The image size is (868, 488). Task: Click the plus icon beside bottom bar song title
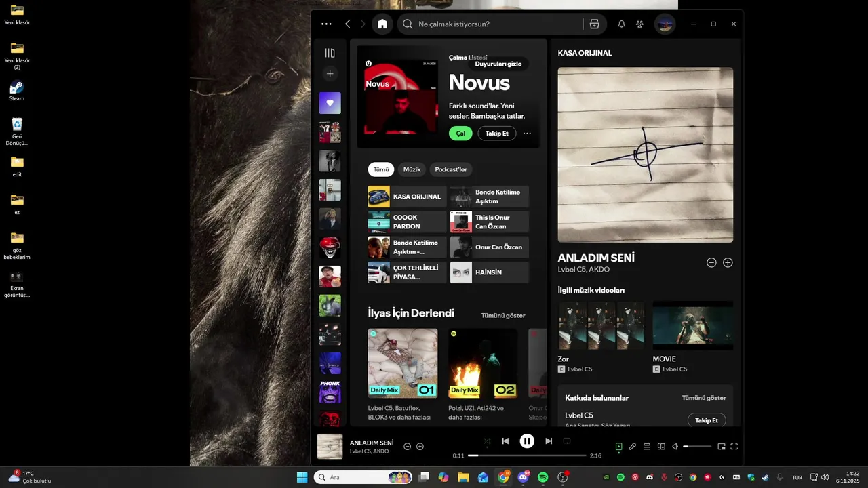(x=420, y=447)
